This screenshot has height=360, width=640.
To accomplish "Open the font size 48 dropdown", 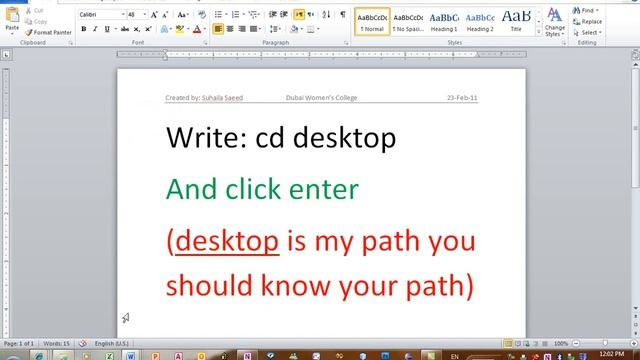I will (x=144, y=15).
